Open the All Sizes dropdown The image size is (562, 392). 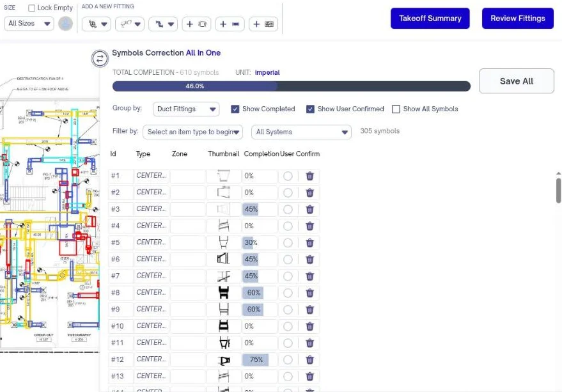tap(29, 24)
